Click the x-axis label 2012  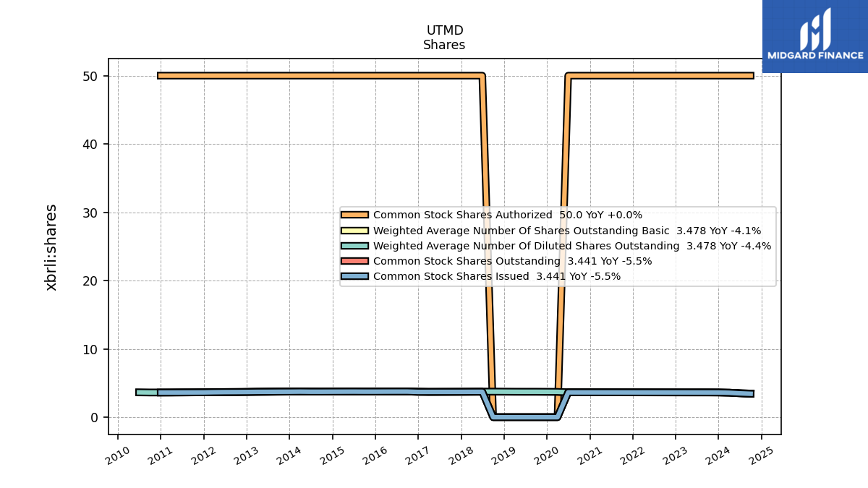pos(203,454)
